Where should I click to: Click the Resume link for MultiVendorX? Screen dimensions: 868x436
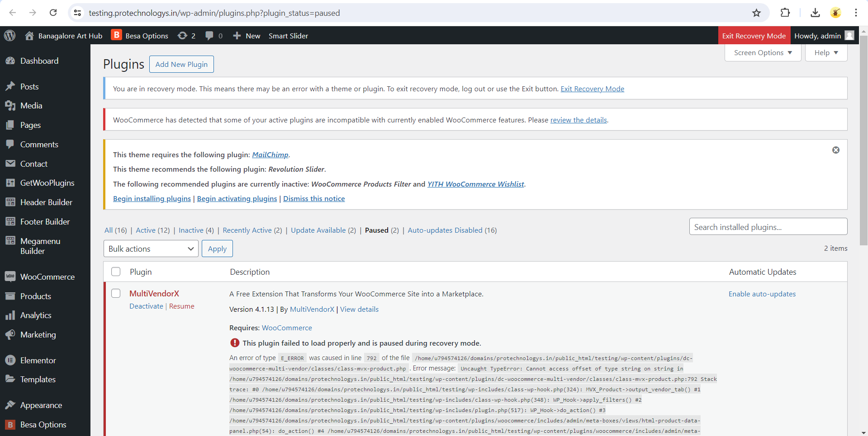182,306
